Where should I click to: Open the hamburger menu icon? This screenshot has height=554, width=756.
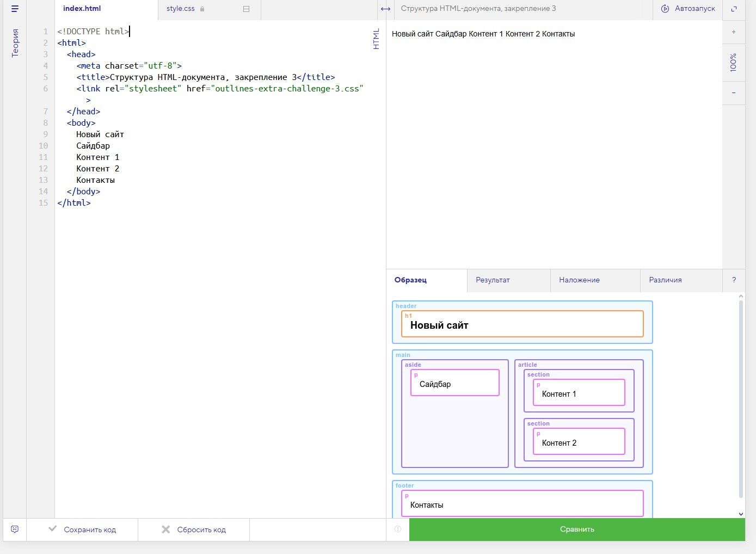pyautogui.click(x=15, y=9)
